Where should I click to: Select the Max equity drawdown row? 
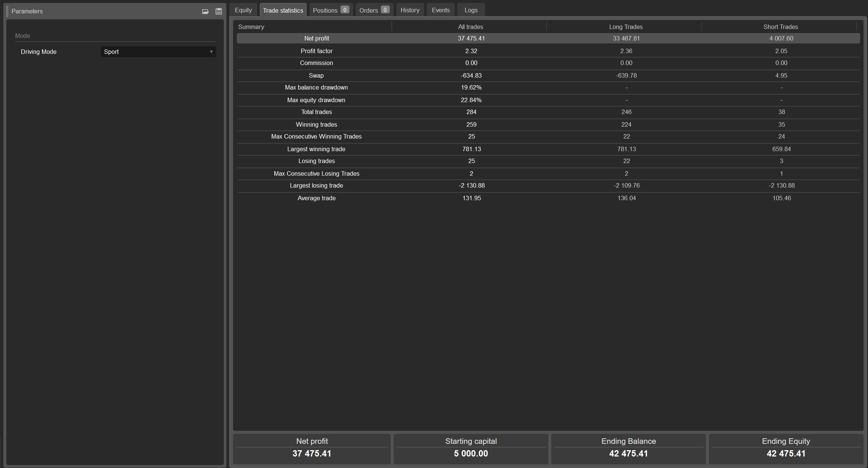316,100
